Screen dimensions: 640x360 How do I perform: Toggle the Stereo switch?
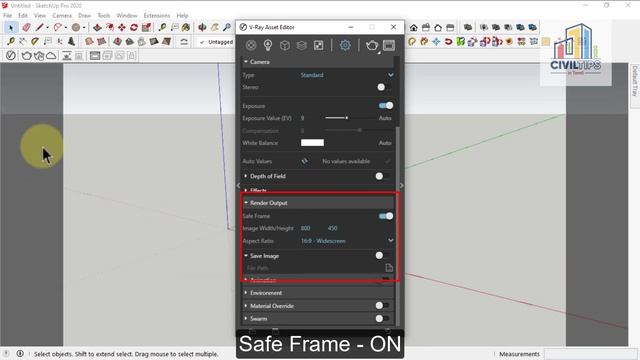click(x=383, y=87)
